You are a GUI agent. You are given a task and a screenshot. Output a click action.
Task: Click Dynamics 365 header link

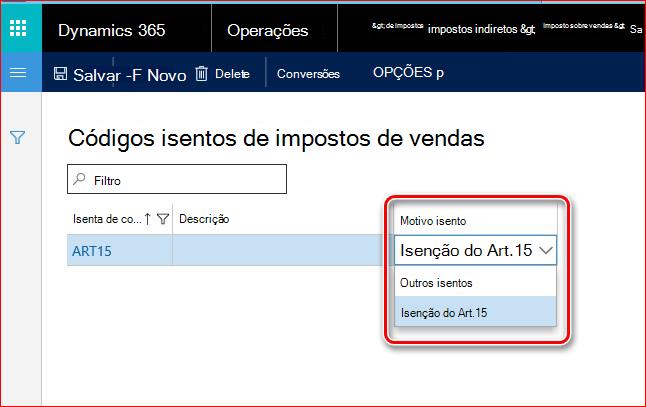click(112, 30)
